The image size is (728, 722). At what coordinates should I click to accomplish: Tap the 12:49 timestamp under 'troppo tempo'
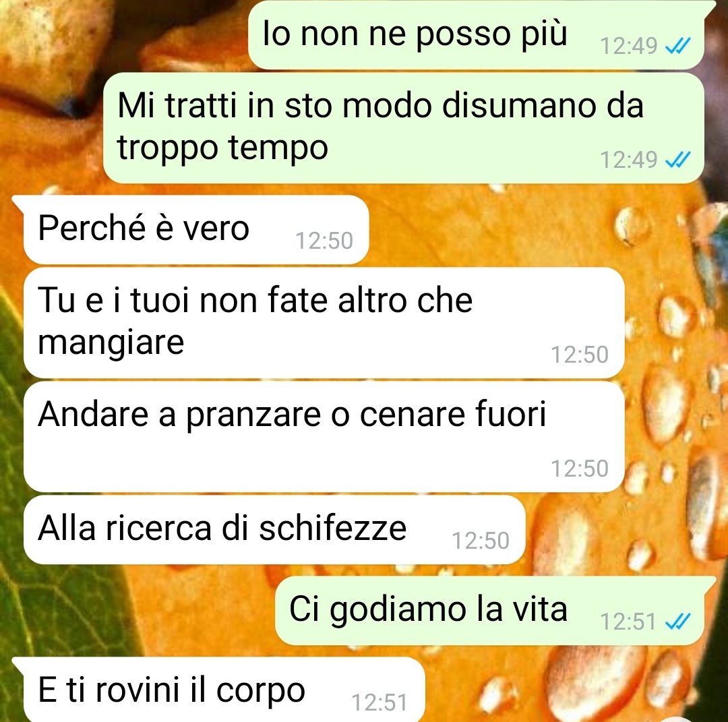pyautogui.click(x=629, y=160)
